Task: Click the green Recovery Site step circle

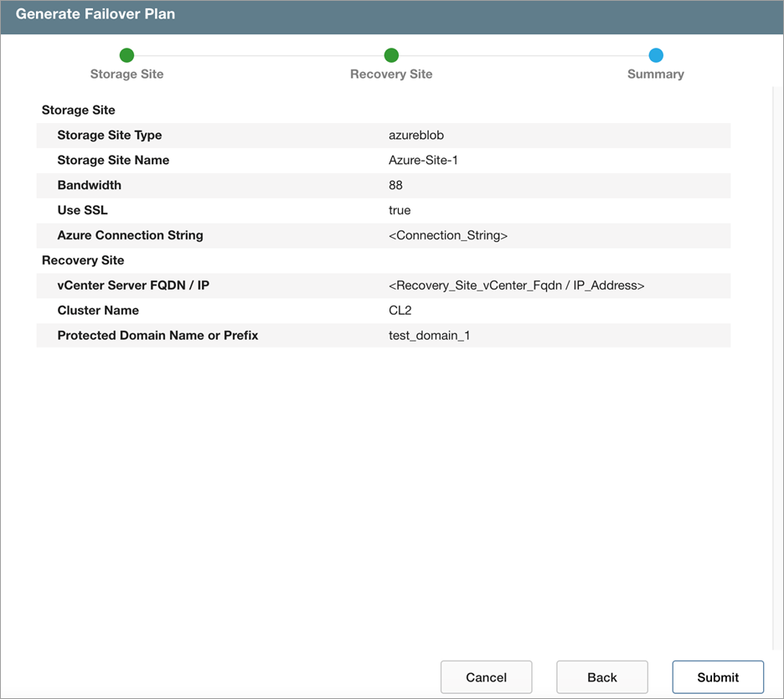Action: 391,55
